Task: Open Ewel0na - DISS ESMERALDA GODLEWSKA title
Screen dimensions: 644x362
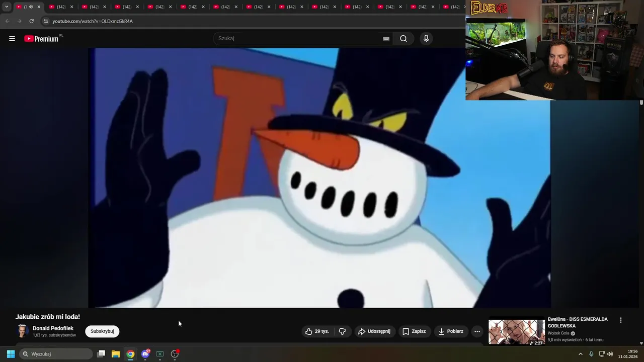Action: pyautogui.click(x=578, y=322)
